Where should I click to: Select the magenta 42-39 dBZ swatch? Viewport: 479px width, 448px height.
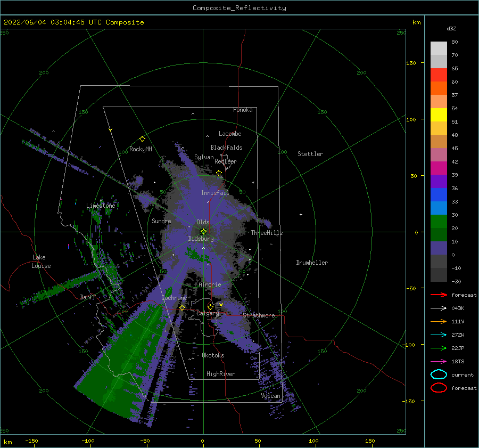(439, 168)
